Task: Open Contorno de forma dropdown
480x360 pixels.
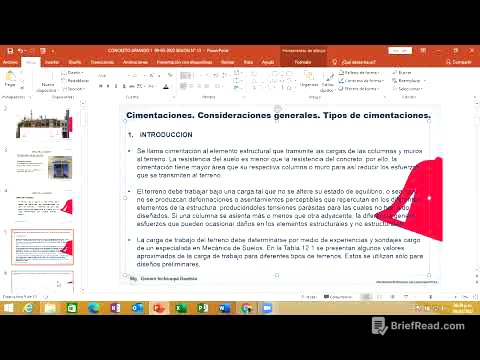Action: click(x=361, y=80)
